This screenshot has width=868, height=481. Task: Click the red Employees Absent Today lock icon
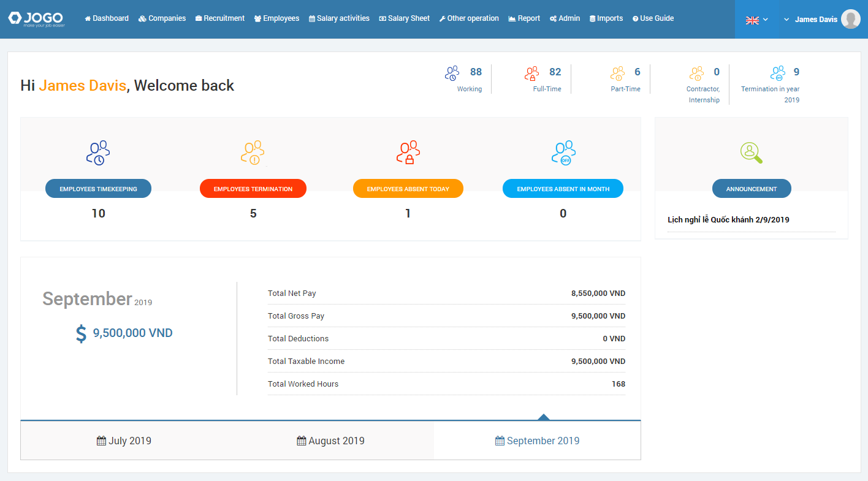coord(408,153)
